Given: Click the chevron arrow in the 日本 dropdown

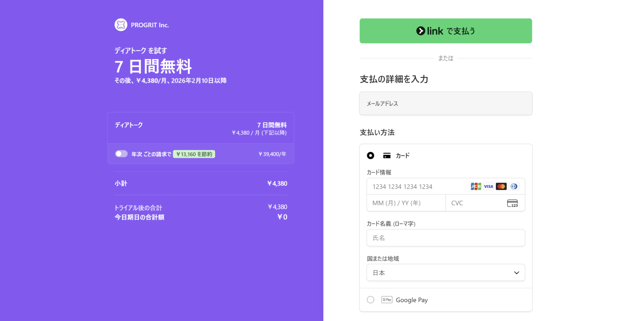Looking at the screenshot, I should 516,273.
